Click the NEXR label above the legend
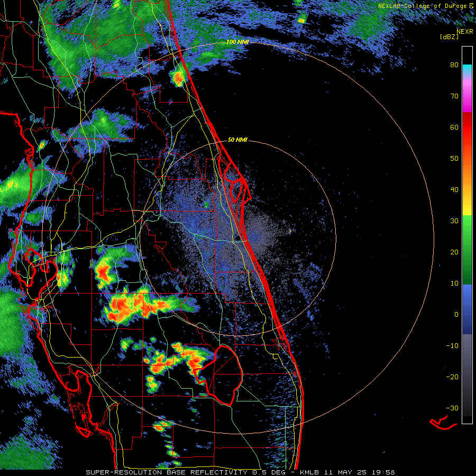Screen dimensions: 476x476 (x=465, y=32)
